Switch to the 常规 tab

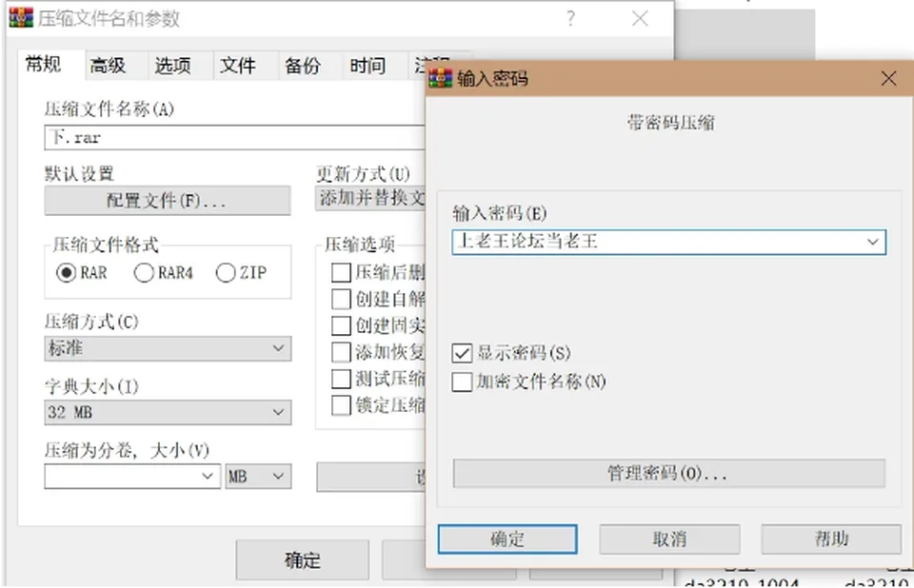tap(44, 64)
